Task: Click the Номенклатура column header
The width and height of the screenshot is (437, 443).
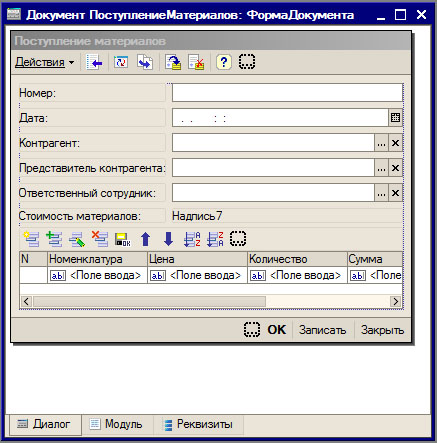Action: click(x=97, y=259)
